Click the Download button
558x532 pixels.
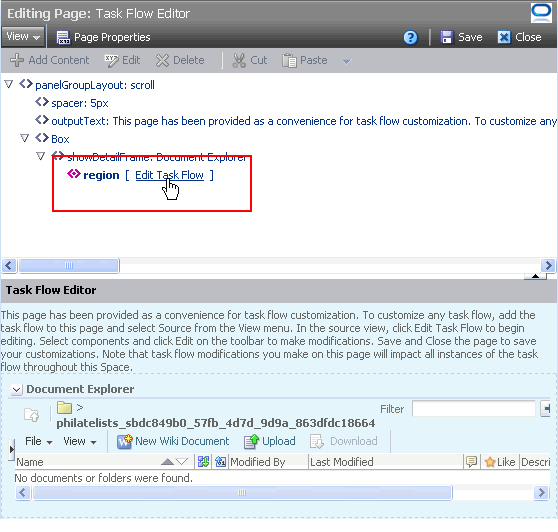[344, 442]
